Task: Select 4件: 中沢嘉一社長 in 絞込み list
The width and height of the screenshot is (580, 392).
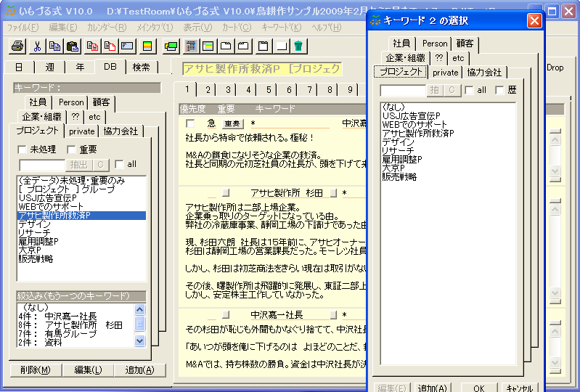Action: click(x=57, y=317)
